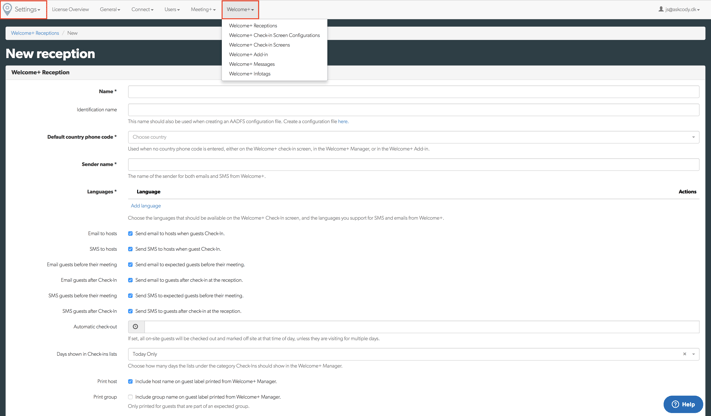Open License Overview page
711x416 pixels.
coord(70,9)
